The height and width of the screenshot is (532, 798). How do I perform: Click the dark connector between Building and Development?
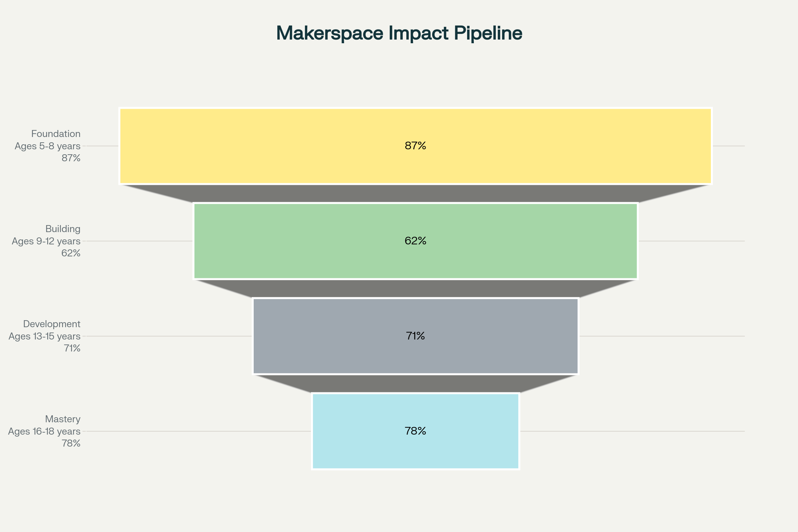pos(415,288)
